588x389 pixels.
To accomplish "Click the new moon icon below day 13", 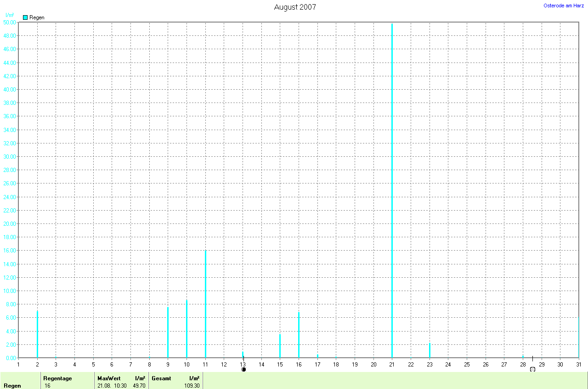I will pyautogui.click(x=243, y=369).
